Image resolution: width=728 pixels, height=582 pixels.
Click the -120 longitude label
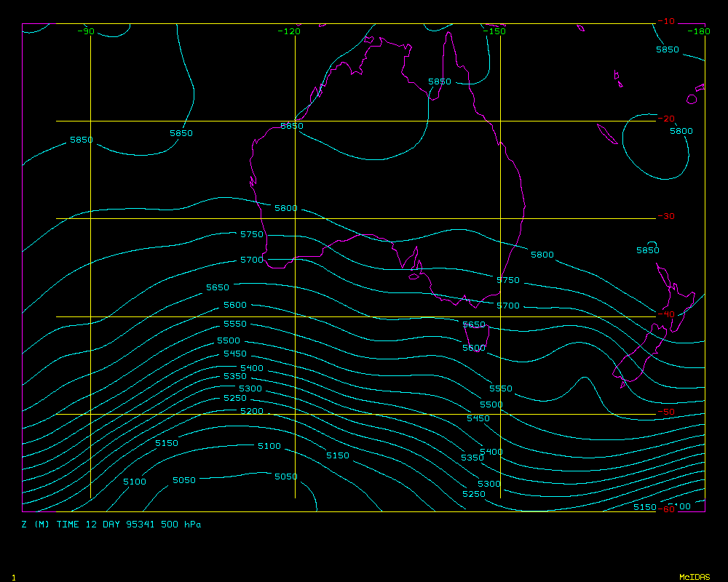click(x=289, y=31)
